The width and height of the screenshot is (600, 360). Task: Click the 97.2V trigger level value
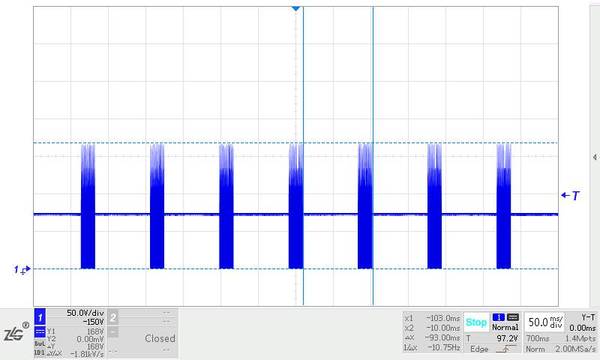(507, 339)
